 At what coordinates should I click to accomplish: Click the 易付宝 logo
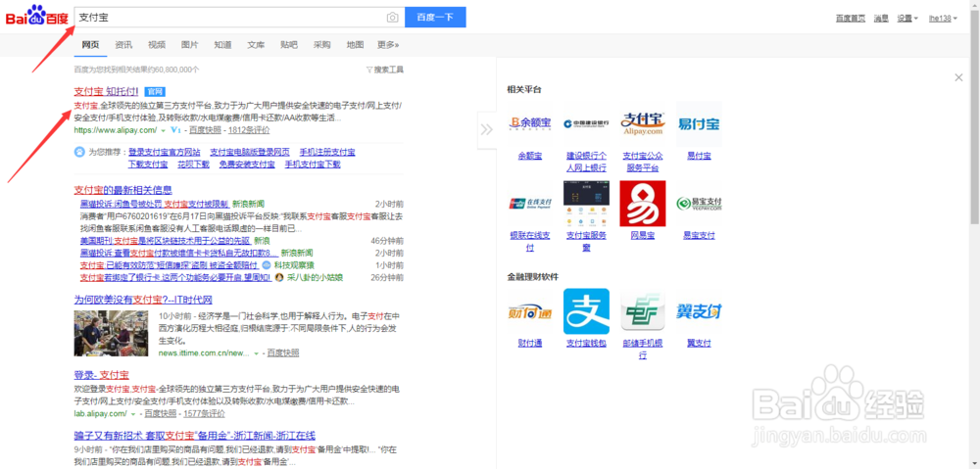pos(699,124)
